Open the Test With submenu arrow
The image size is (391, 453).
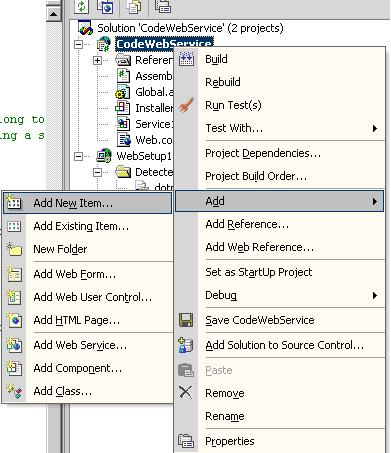click(375, 128)
